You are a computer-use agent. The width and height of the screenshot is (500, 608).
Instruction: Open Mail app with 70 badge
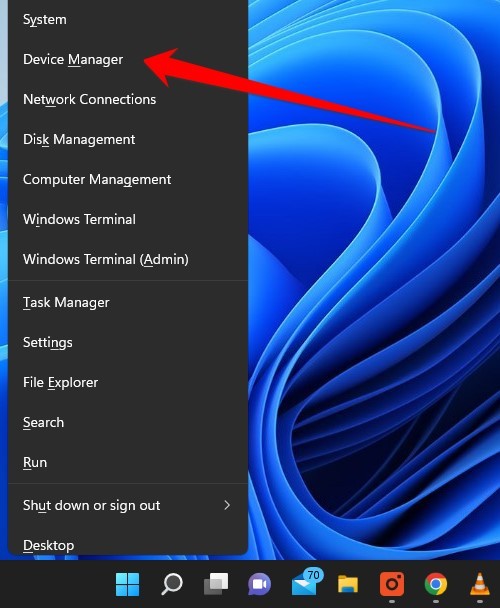click(x=307, y=582)
